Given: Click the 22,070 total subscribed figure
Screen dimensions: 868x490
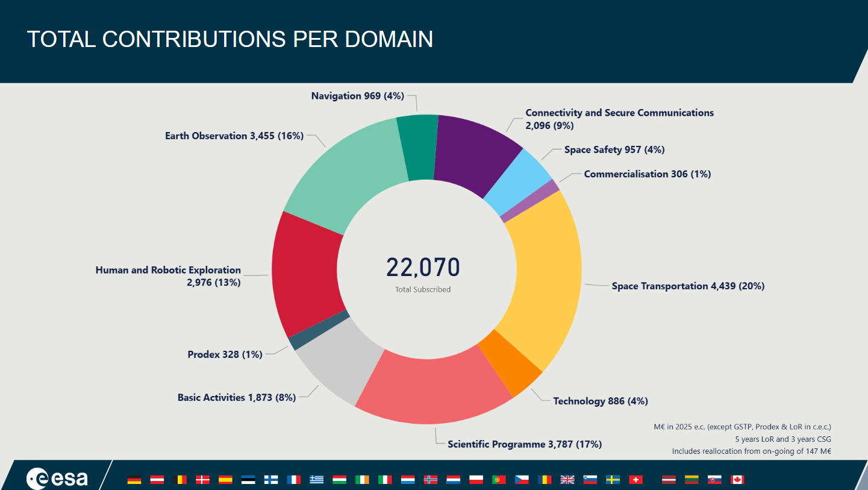Looking at the screenshot, I should 423,268.
